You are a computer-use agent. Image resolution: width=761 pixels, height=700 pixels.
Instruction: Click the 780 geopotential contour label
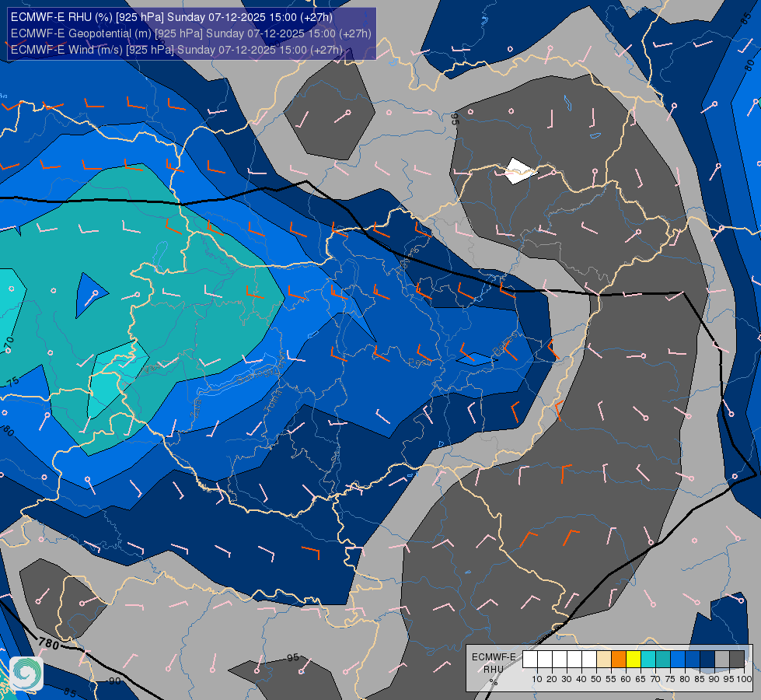coord(48,644)
